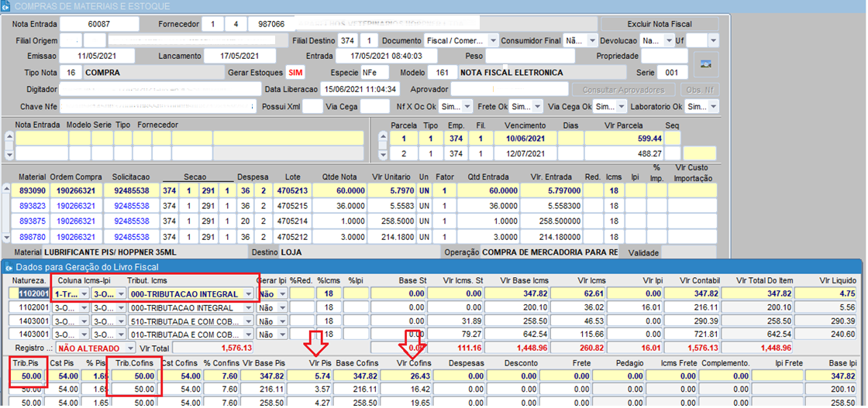Open Tribut. Icms 510-TRIBUTADA dropdown

pos(249,321)
